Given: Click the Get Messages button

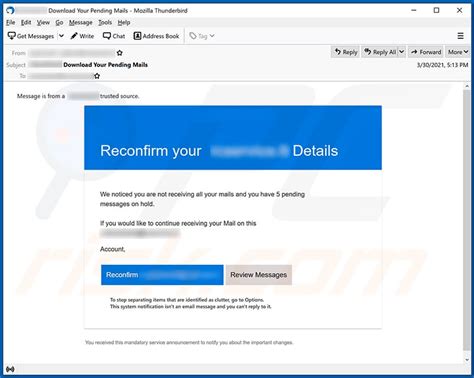Looking at the screenshot, I should [x=31, y=36].
